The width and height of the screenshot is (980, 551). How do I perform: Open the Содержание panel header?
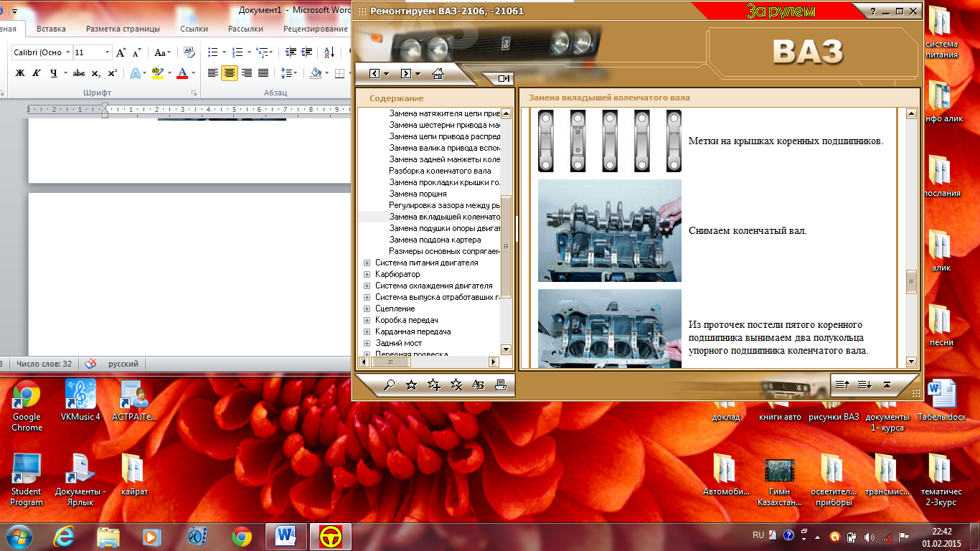coord(397,98)
